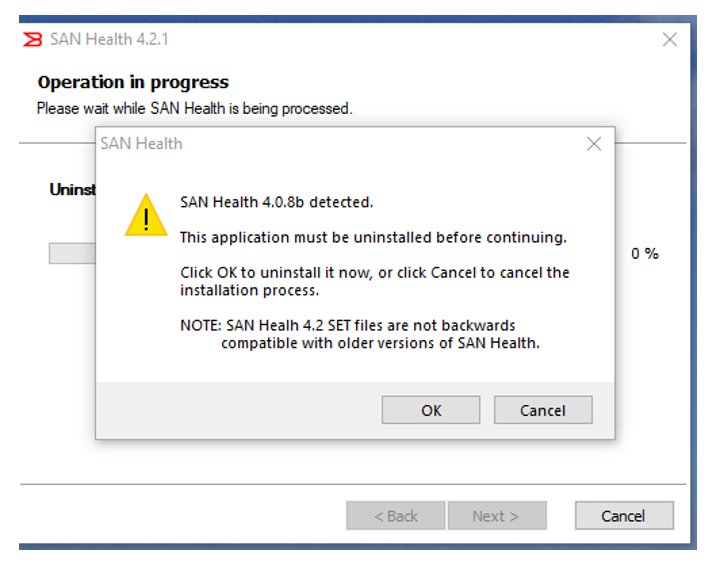Viewport: 707px width, 566px height.
Task: Click the yellow warning triangle icon
Action: pyautogui.click(x=146, y=215)
